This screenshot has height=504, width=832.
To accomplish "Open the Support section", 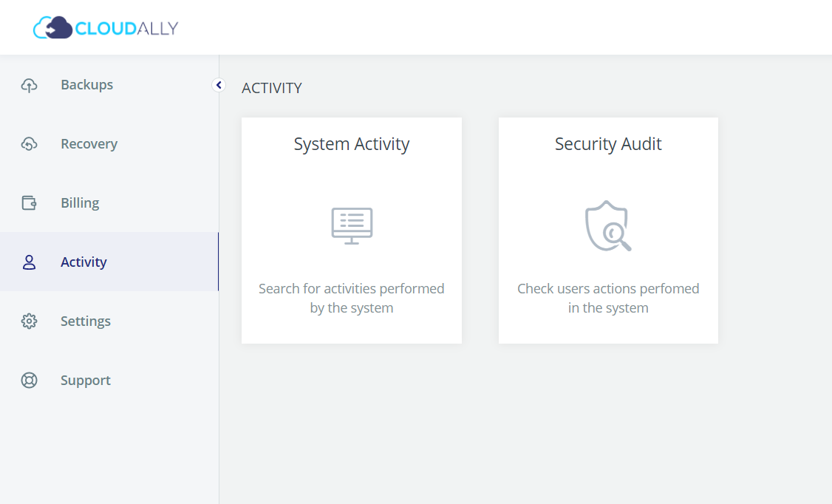I will [109, 381].
